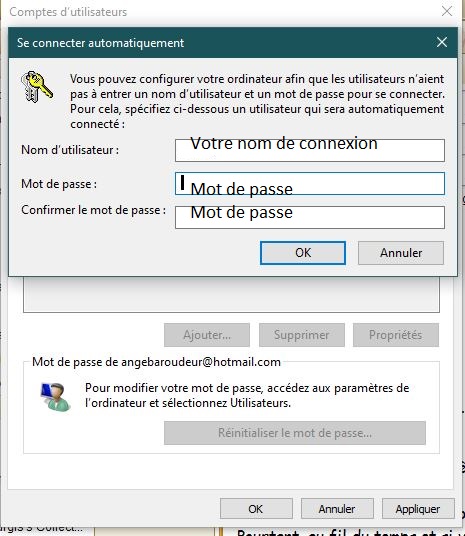Click OK at bottom of Comptes d'utilisateurs
This screenshot has height=536, width=465.
(x=256, y=509)
